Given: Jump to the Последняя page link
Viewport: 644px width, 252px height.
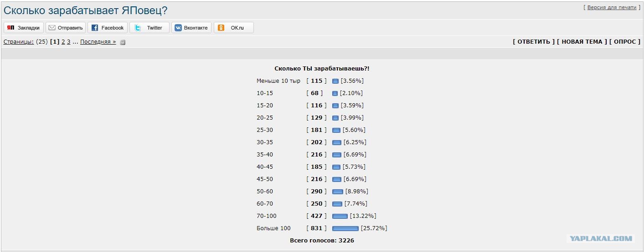Looking at the screenshot, I should point(98,42).
